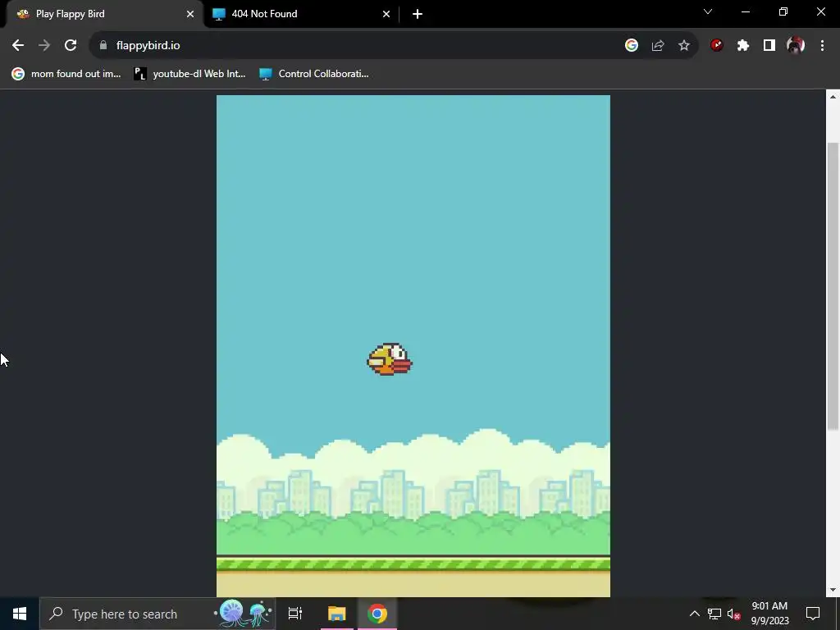Open the 'youtube-dl Web Int...' bookmark
This screenshot has width=840, height=630.
(189, 74)
